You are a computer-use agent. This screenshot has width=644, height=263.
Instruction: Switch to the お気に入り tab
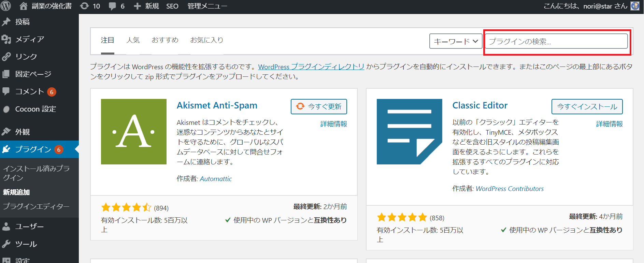207,40
